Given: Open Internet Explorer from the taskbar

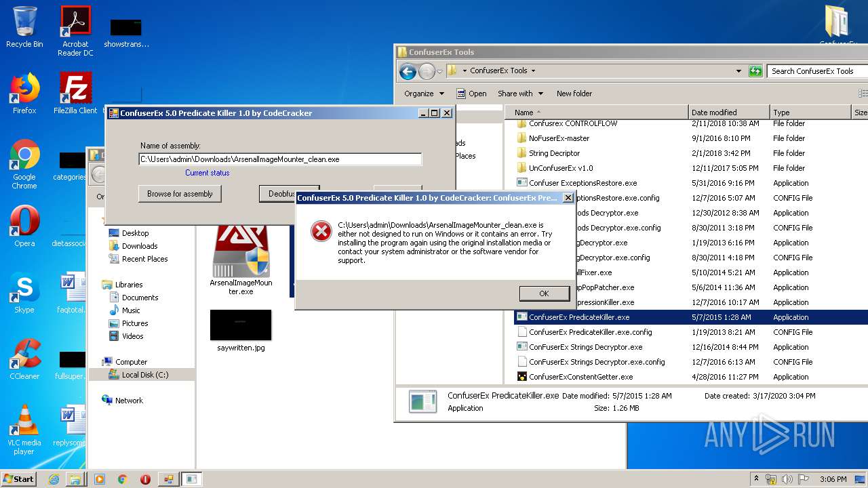Looking at the screenshot, I should click(x=54, y=479).
